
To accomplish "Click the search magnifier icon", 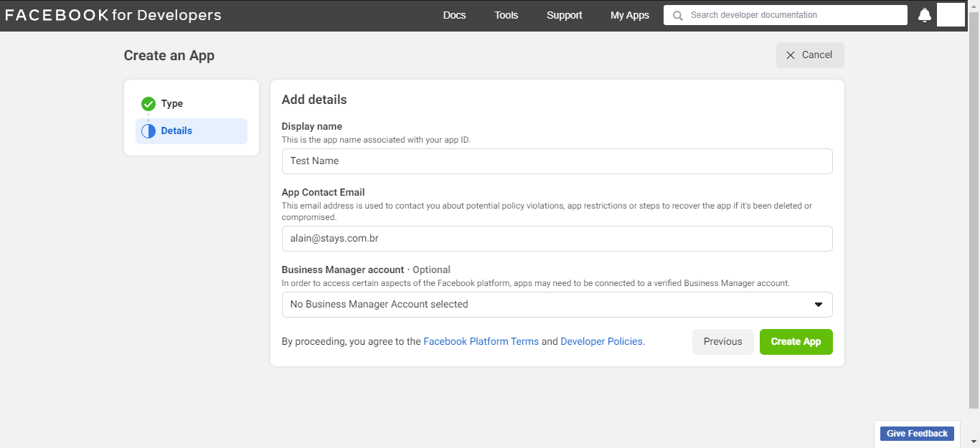I will (677, 15).
